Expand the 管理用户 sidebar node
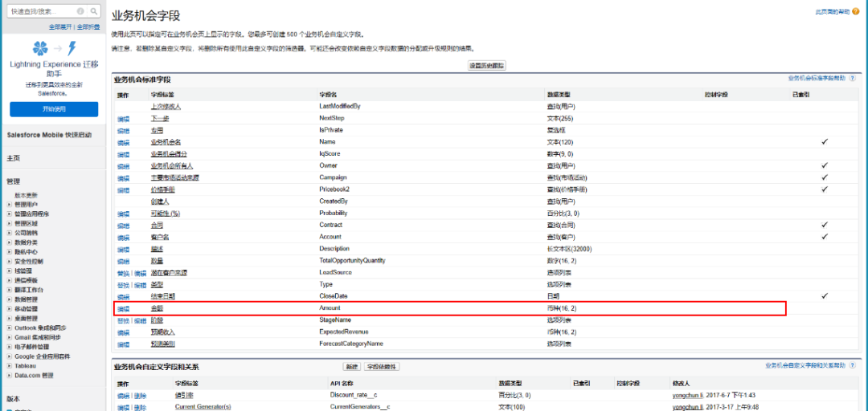 click(x=9, y=205)
